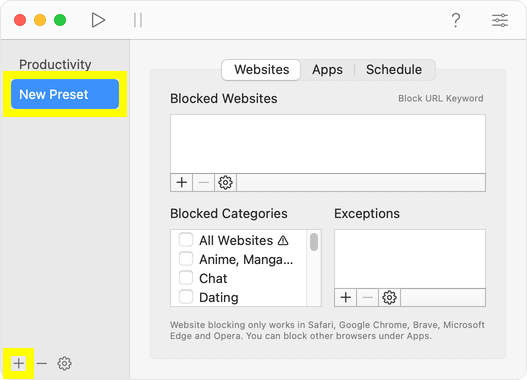527x380 pixels.
Task: Open Blocked Websites gear options
Action: pos(225,182)
